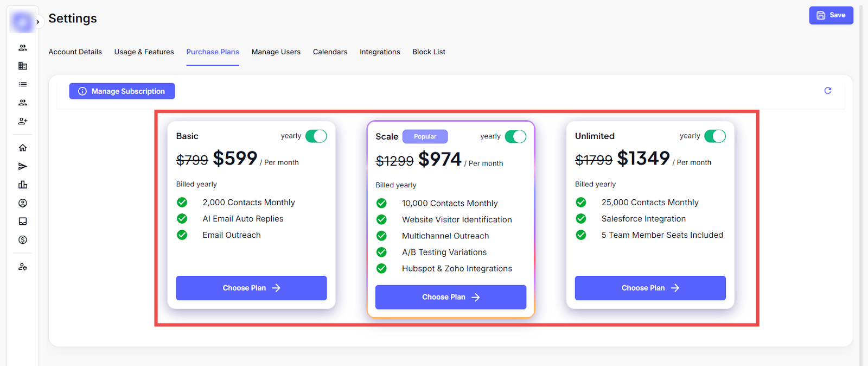Toggle yearly billing on the Basic plan
Viewport: 868px width, 366px height.
click(x=316, y=136)
